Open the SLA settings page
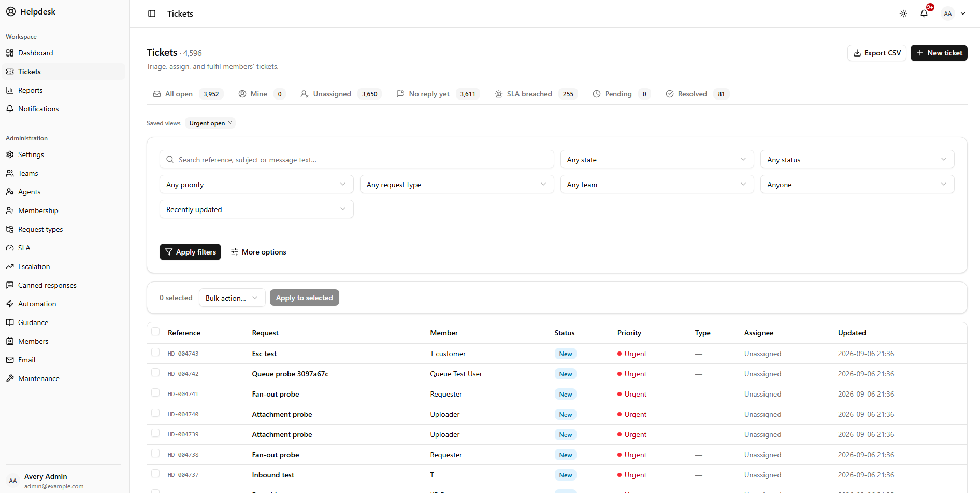This screenshot has width=980, height=493. [63, 248]
